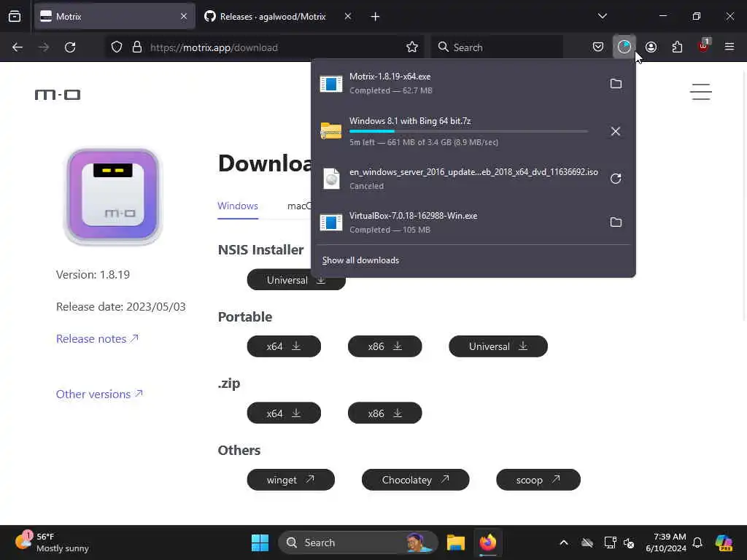747x560 pixels.
Task: Open the clock showing 7:39 AM
Action: (x=665, y=542)
